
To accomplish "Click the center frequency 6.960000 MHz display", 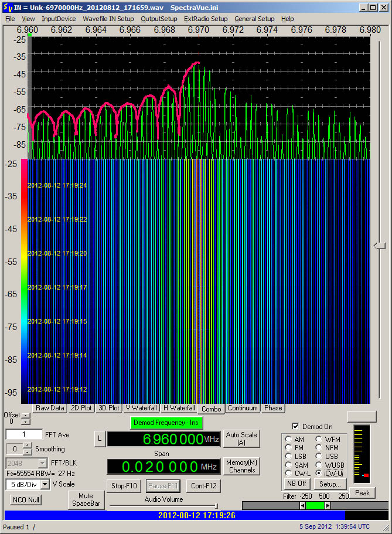I will point(163,439).
